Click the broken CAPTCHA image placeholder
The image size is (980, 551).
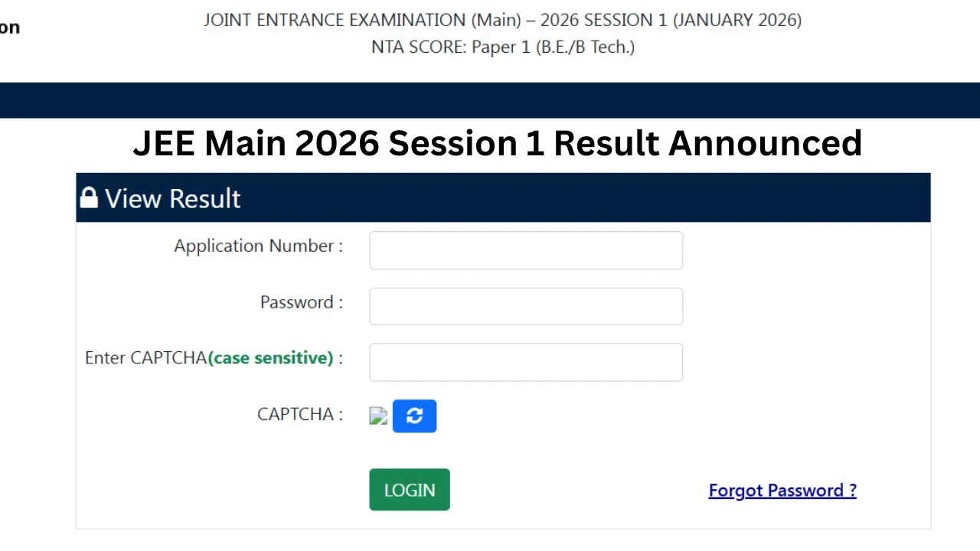378,416
